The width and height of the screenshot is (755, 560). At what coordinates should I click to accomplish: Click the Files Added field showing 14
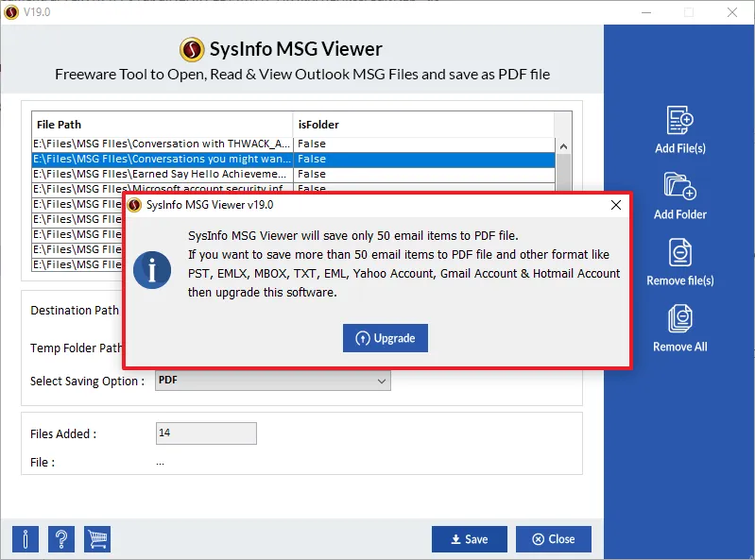point(206,433)
